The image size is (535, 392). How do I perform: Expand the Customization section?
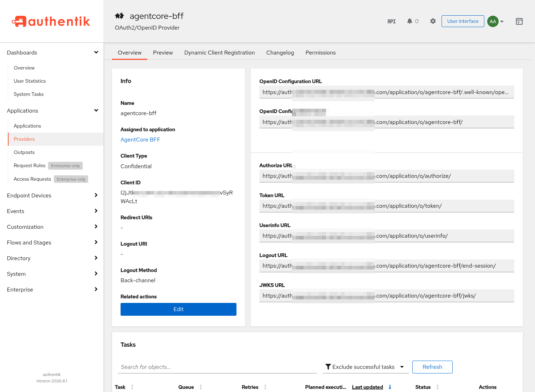[52, 227]
